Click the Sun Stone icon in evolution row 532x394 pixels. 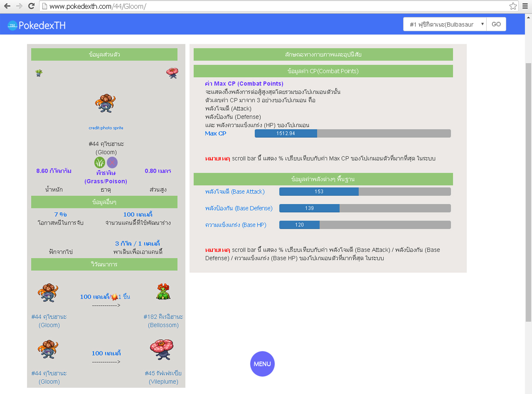114,296
